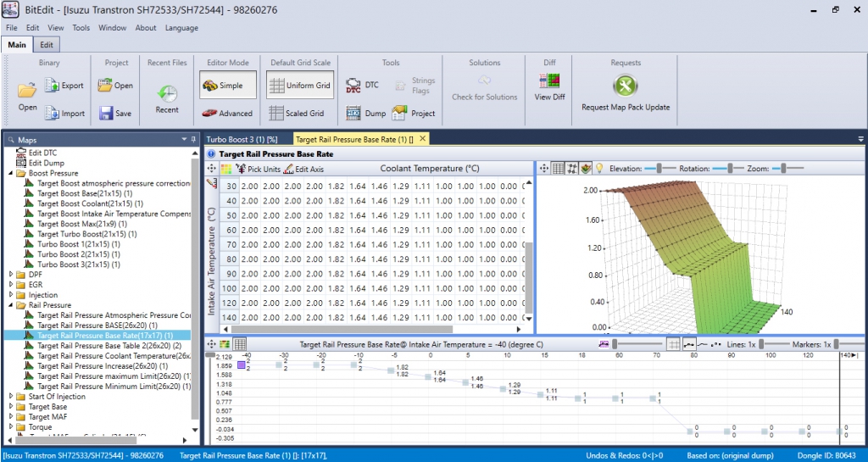
Task: Adjust the Rotation slider
Action: 728,168
